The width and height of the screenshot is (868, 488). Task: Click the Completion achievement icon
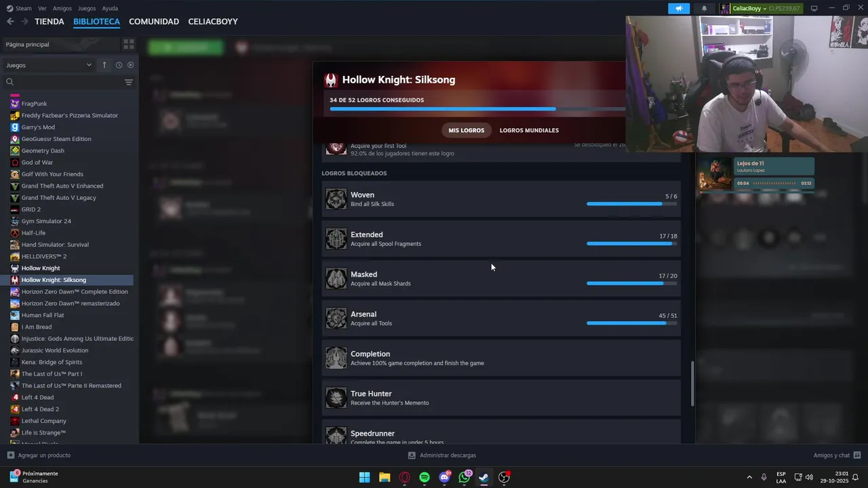336,358
